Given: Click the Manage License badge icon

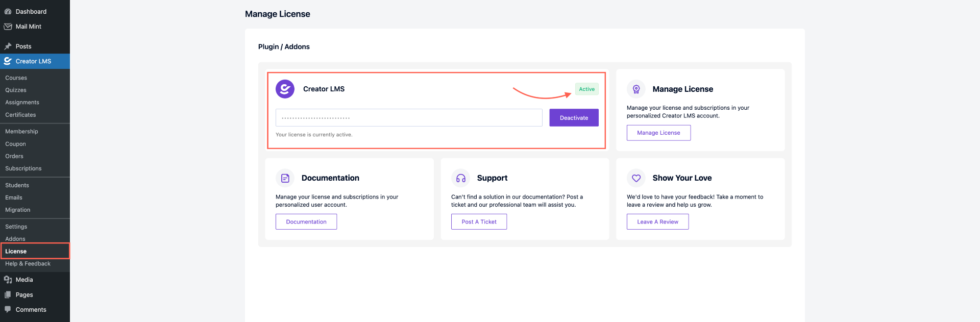Looking at the screenshot, I should 636,89.
